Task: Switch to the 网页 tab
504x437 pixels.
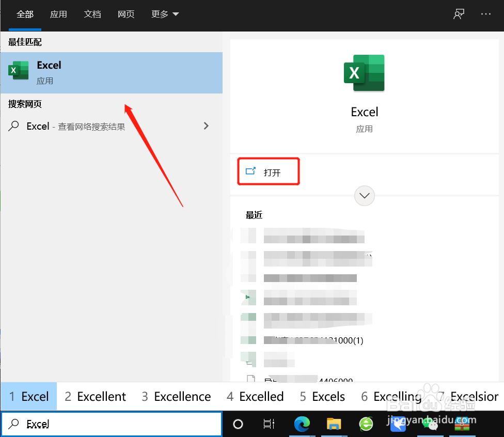Action: click(126, 14)
